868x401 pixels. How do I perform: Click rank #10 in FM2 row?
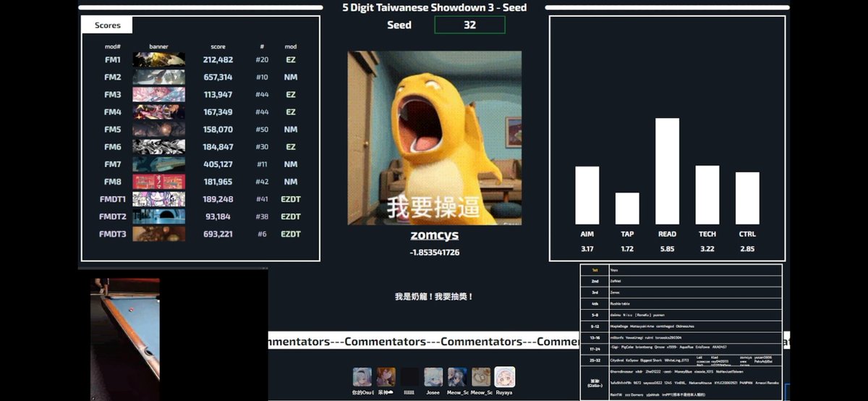click(262, 77)
